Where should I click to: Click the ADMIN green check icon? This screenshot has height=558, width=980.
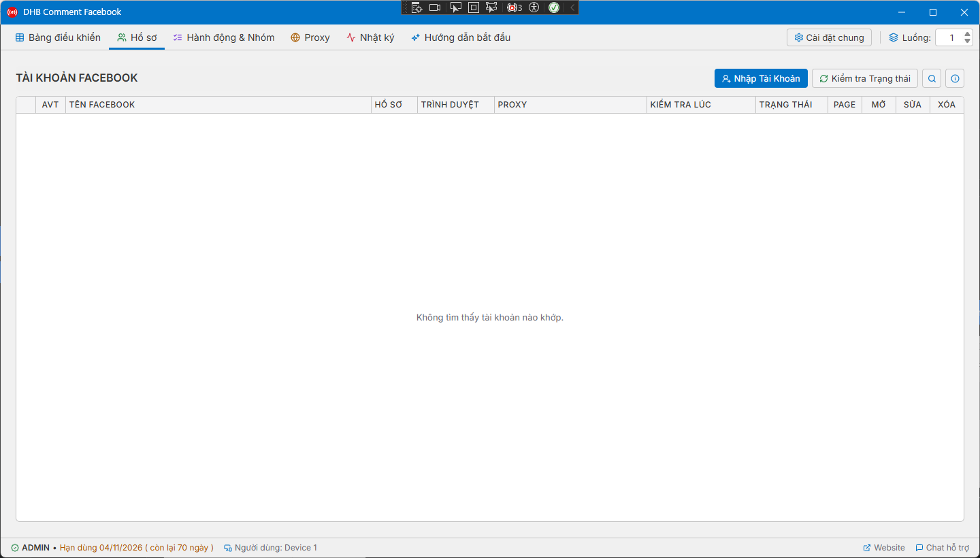pyautogui.click(x=15, y=548)
